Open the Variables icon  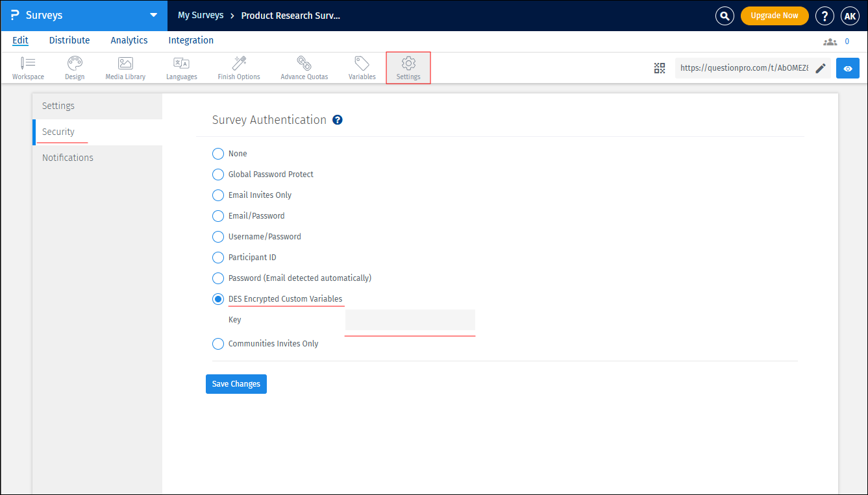362,67
